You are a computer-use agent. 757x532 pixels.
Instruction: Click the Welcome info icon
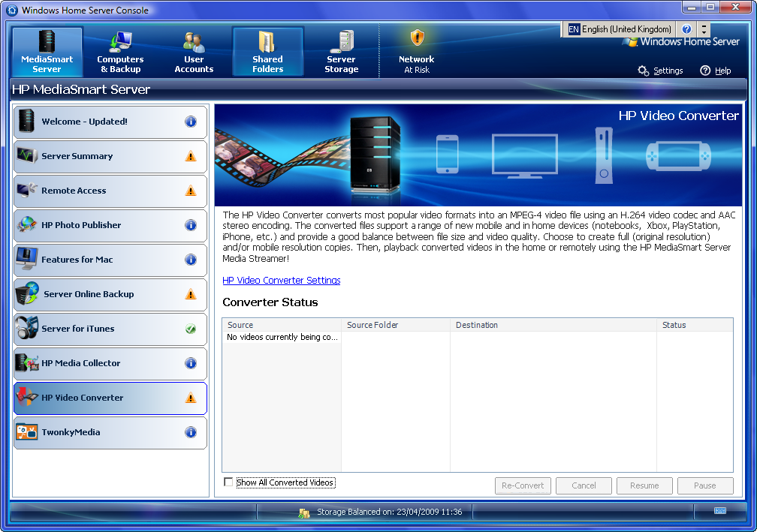pyautogui.click(x=191, y=122)
